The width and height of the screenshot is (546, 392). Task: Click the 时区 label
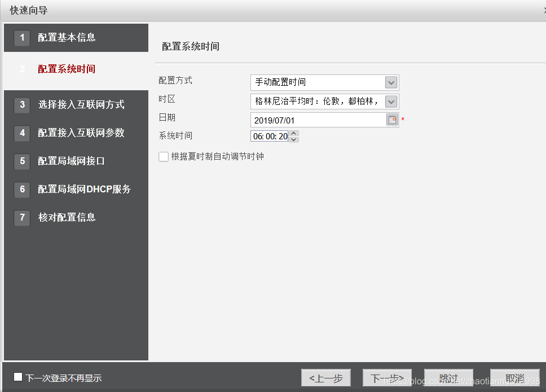tap(167, 99)
